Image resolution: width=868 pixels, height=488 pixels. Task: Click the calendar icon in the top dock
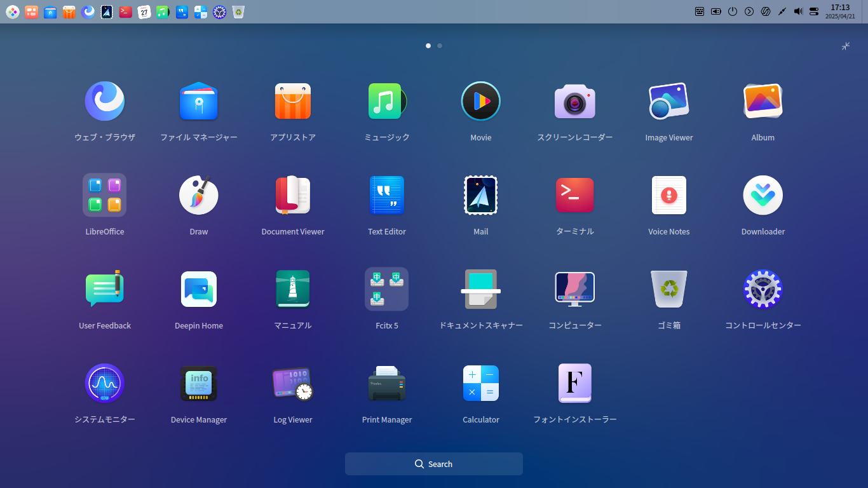click(144, 11)
